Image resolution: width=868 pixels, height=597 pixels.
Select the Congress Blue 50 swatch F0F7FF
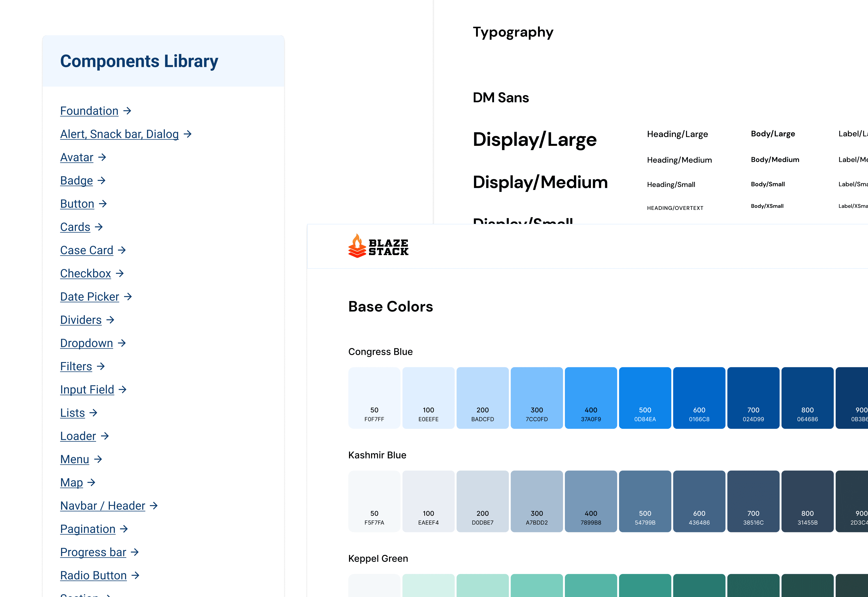374,398
